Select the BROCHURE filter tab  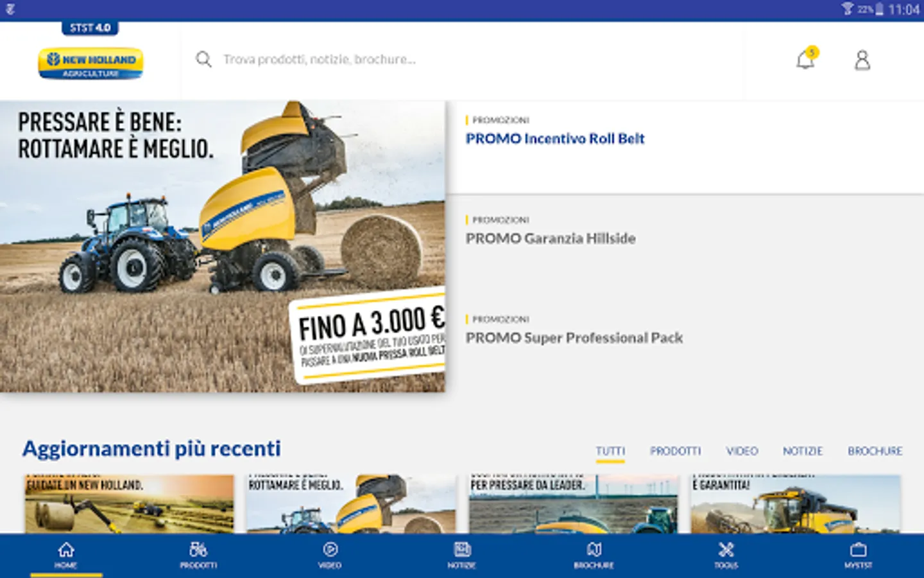click(x=875, y=451)
